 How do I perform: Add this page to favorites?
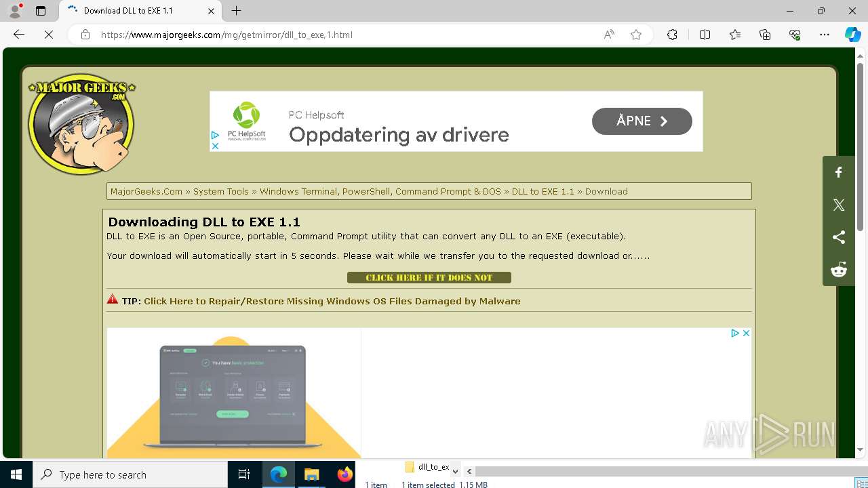636,35
